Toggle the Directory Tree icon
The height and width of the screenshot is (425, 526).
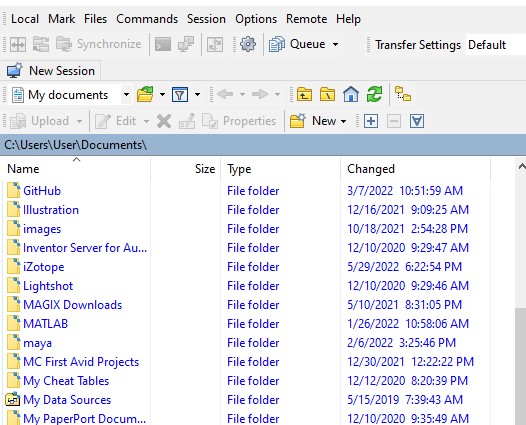(x=403, y=94)
